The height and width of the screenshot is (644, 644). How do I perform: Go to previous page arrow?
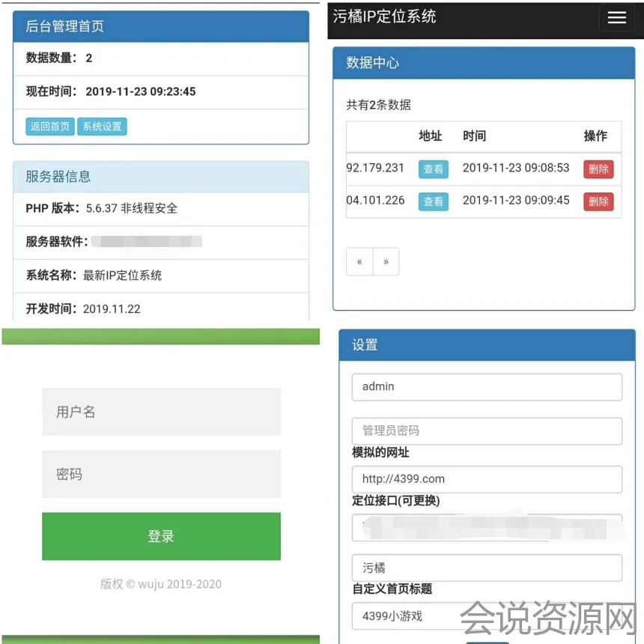pyautogui.click(x=359, y=262)
